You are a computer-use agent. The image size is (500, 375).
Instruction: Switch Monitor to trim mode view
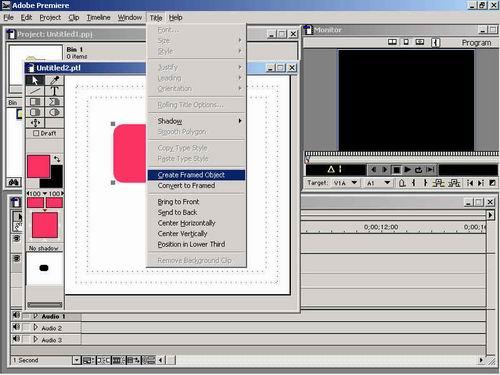[x=420, y=42]
